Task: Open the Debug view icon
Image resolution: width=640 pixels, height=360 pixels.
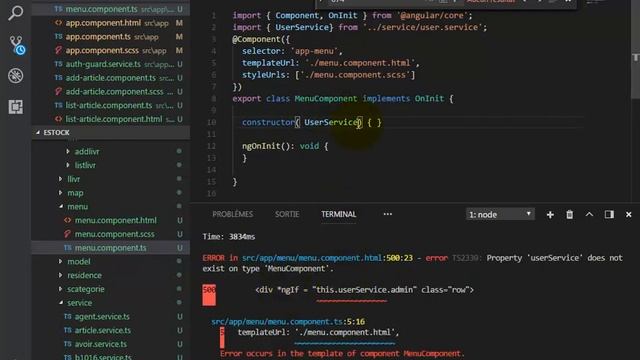Action: 16,76
